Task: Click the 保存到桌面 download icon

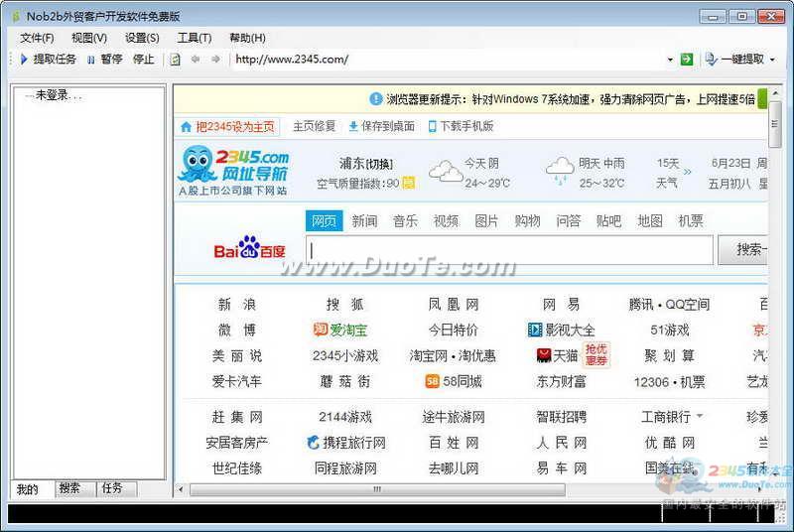Action: click(353, 126)
